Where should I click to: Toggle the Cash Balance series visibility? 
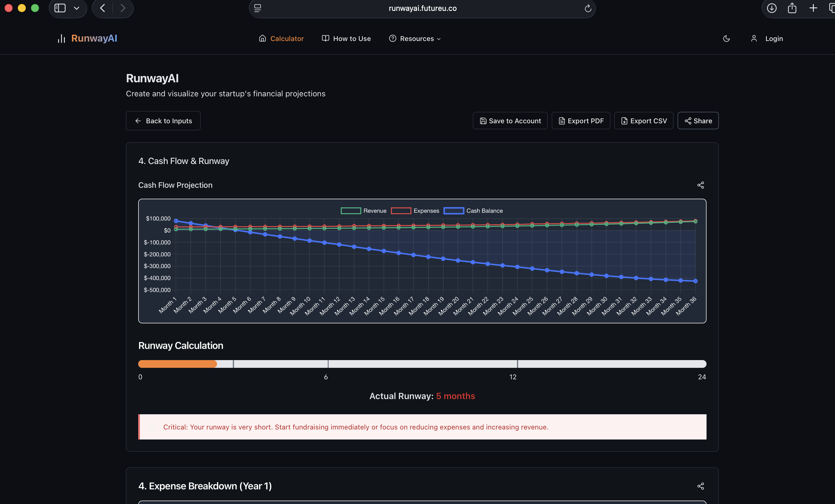click(x=473, y=210)
